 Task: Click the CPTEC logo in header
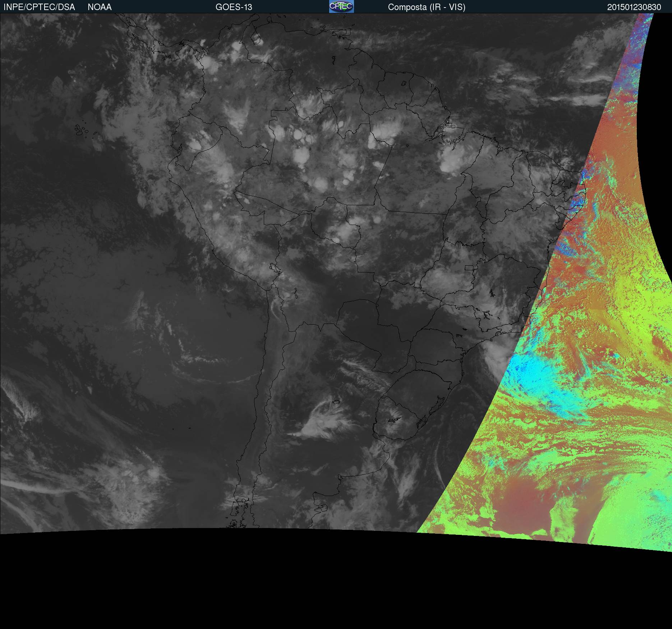click(341, 6)
